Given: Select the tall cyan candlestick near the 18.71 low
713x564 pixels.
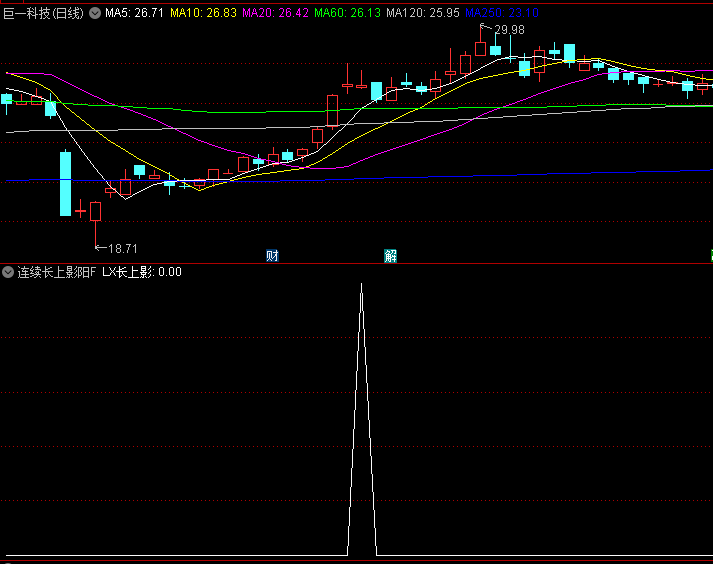Looking at the screenshot, I should coord(65,183).
